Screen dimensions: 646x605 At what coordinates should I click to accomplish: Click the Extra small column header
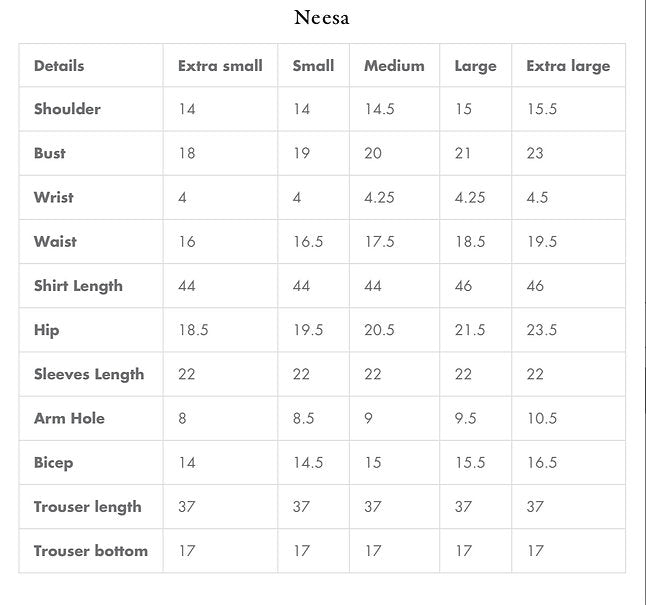point(220,66)
